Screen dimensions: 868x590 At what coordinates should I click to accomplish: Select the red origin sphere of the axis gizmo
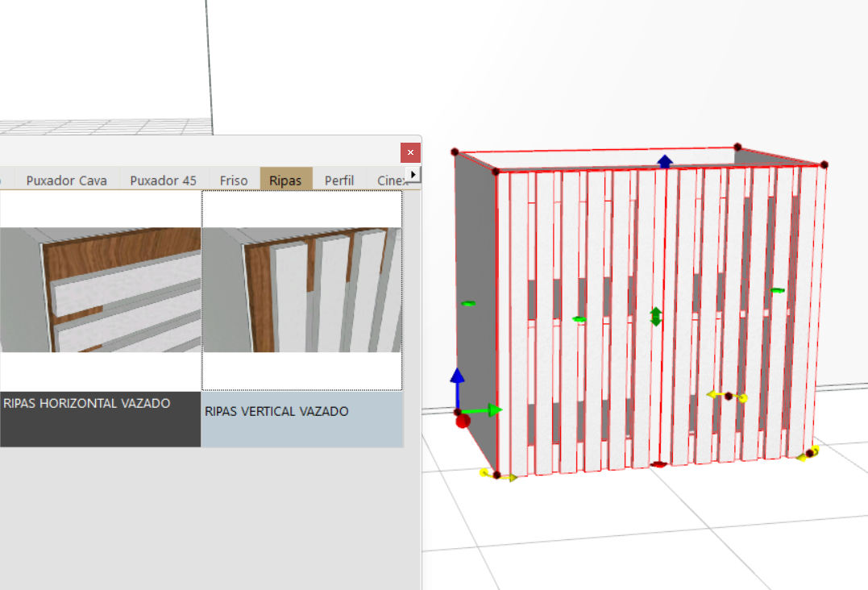(463, 420)
